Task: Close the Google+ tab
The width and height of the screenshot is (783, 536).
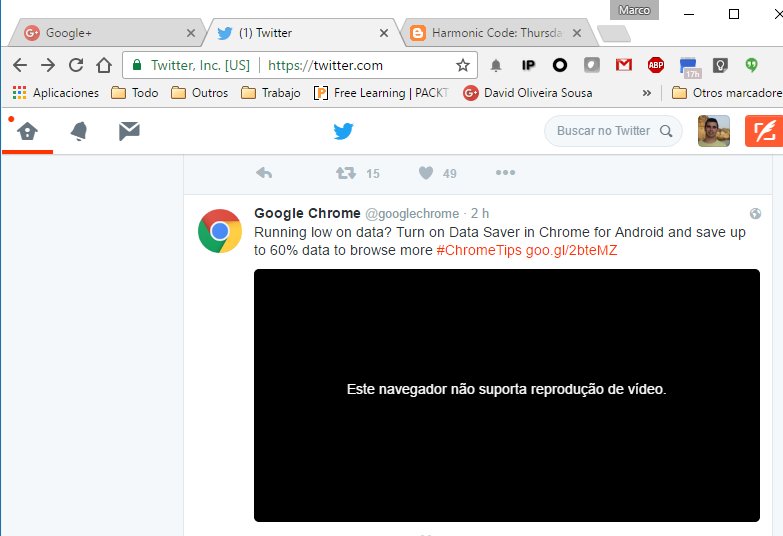Action: point(191,33)
